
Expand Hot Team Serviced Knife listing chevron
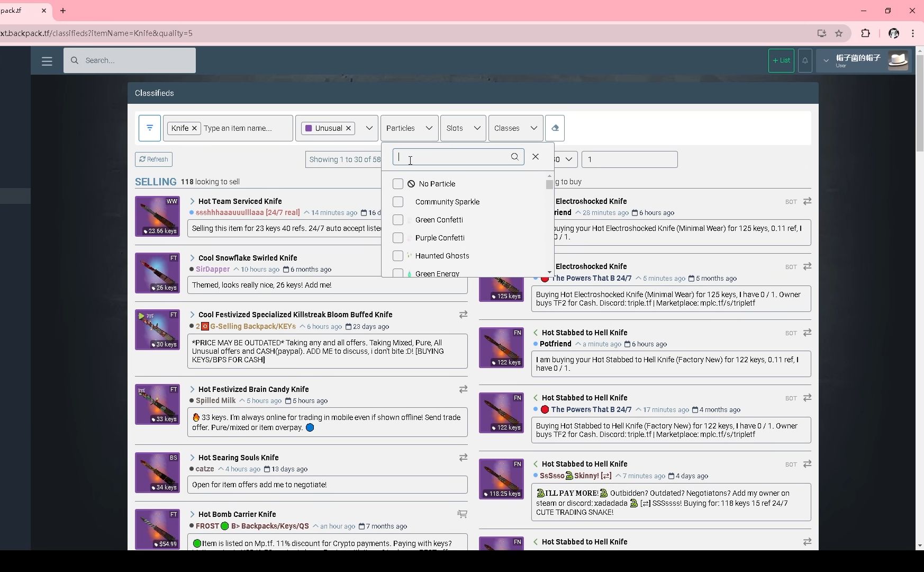(192, 201)
